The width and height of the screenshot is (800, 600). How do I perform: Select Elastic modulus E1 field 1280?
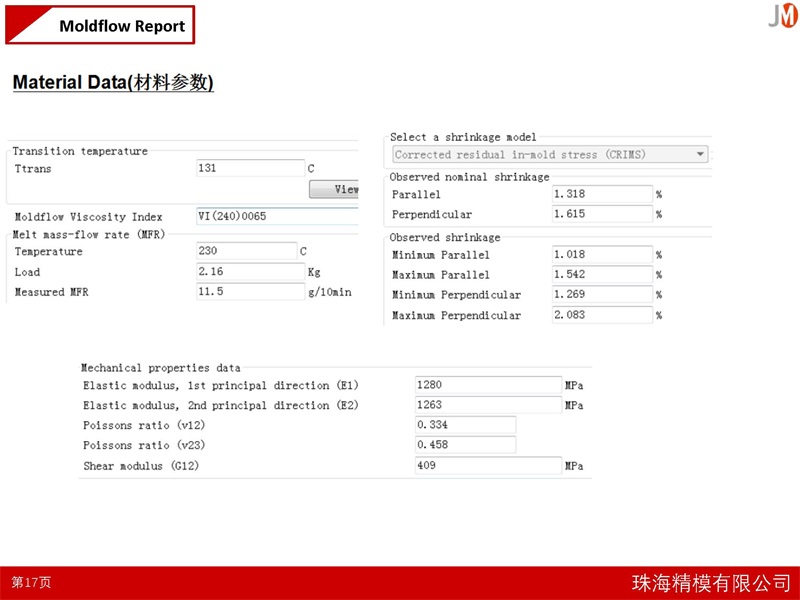(x=488, y=385)
